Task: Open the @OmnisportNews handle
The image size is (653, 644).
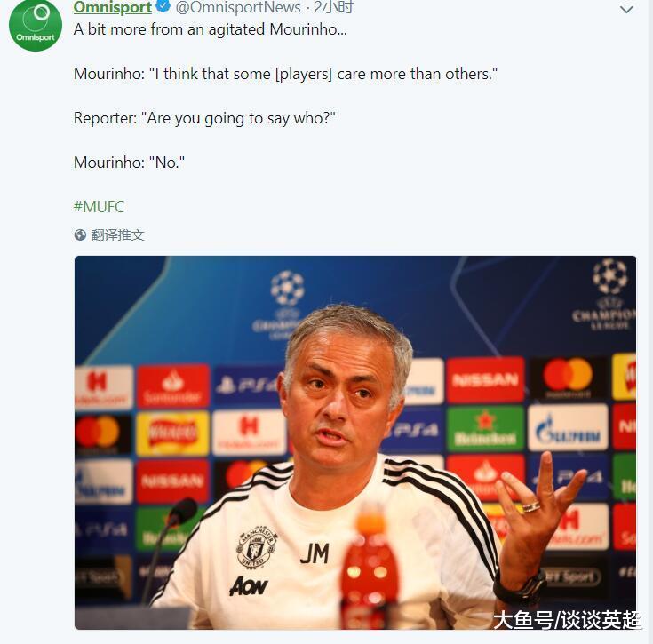Action: (x=238, y=7)
